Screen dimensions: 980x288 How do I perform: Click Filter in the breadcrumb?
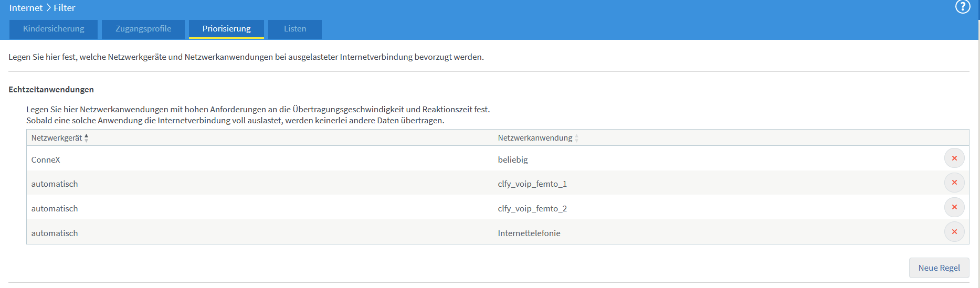[x=64, y=8]
